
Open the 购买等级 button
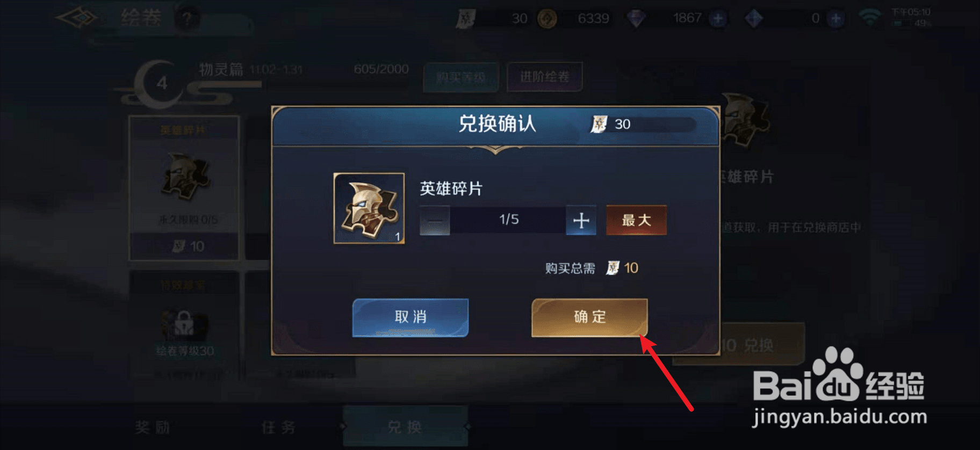[x=461, y=77]
